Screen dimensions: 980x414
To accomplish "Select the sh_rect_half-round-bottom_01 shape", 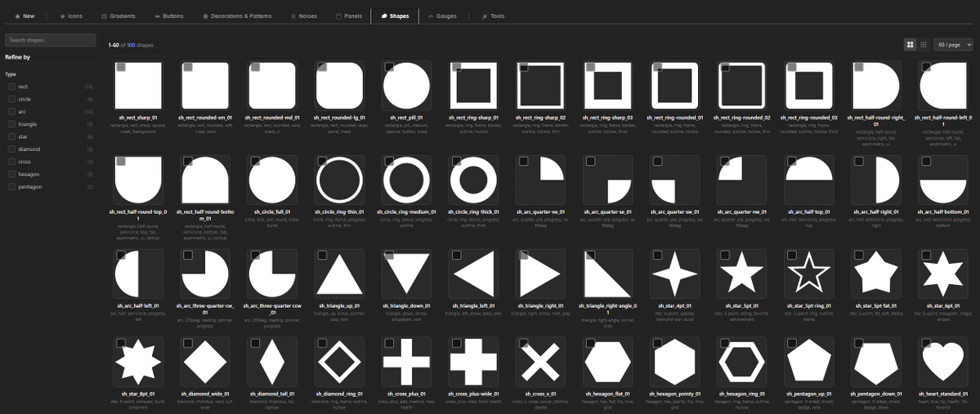I will pyautogui.click(x=205, y=180).
